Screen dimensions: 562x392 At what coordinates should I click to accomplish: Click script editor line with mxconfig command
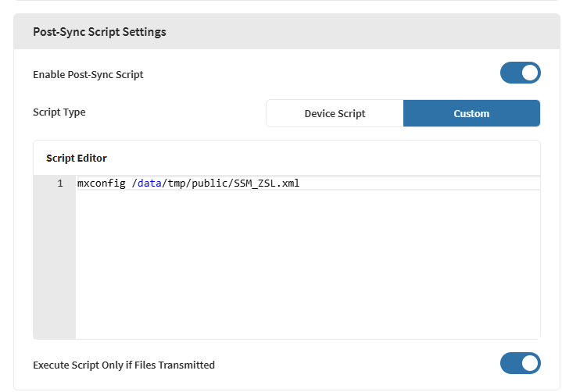(x=308, y=184)
